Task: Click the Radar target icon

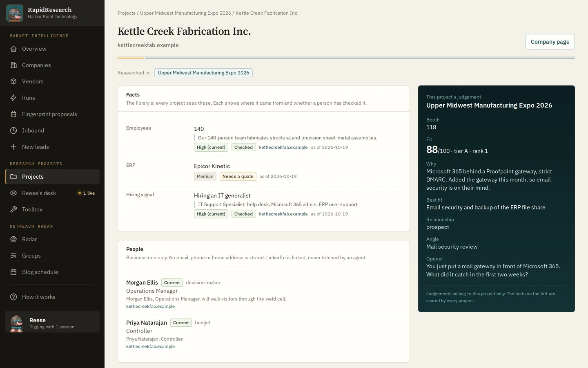Action: pyautogui.click(x=13, y=239)
